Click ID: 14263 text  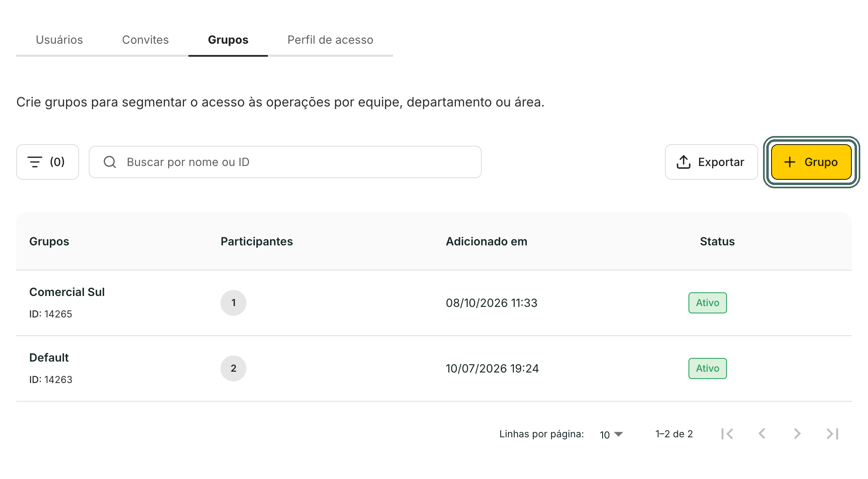pos(51,379)
